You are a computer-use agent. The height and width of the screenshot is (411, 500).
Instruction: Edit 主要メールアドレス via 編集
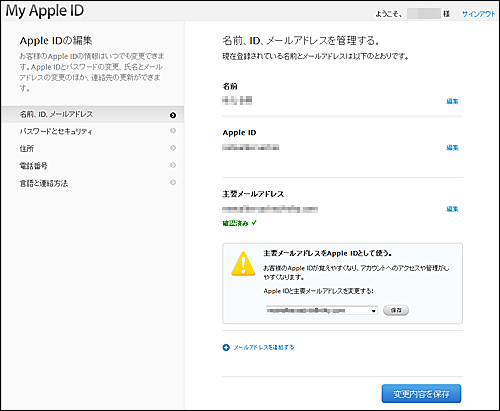(452, 209)
